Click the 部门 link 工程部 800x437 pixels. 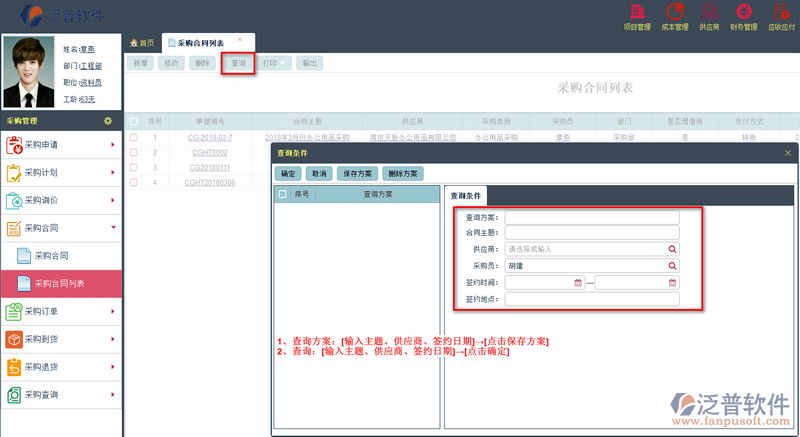[x=91, y=66]
